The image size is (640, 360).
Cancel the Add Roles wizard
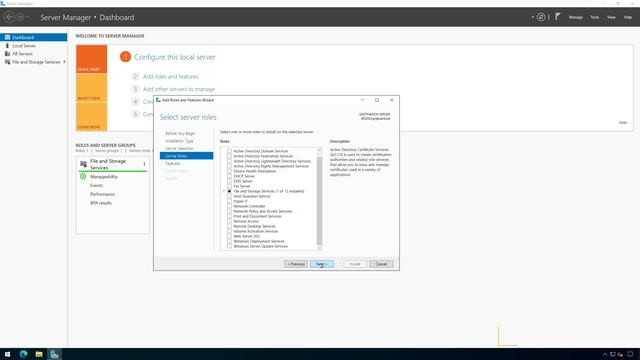coord(381,264)
